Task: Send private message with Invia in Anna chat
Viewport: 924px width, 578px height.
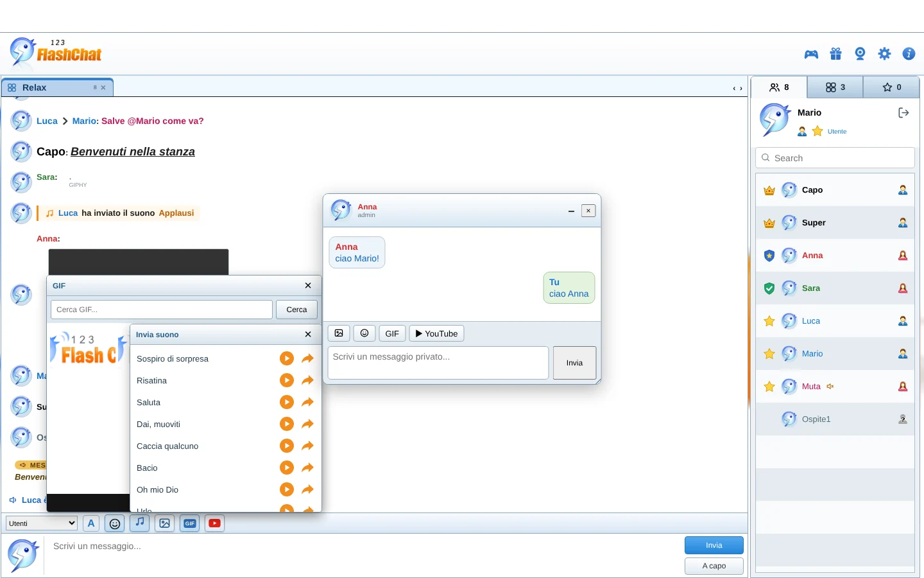Action: [x=574, y=363]
